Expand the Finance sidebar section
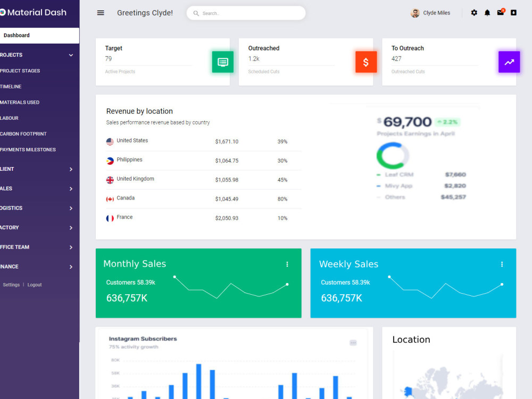The image size is (532, 399). pos(71,267)
